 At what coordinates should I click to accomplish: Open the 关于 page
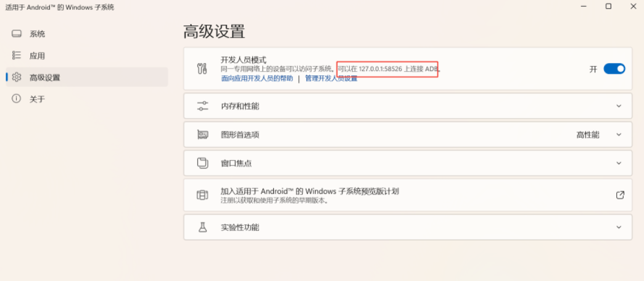[x=37, y=99]
